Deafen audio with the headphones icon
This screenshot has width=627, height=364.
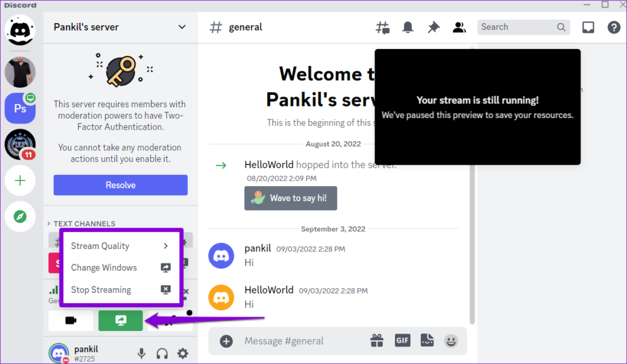(x=162, y=353)
